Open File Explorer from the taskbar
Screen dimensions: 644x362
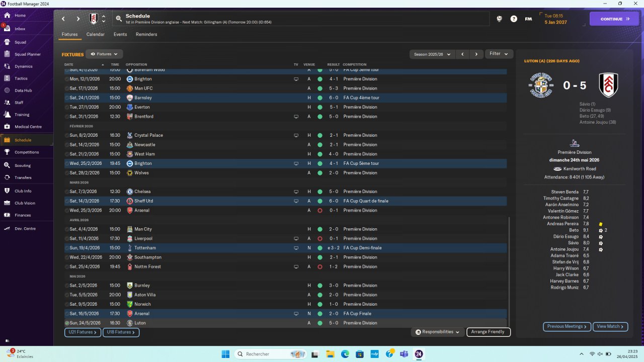(x=330, y=354)
